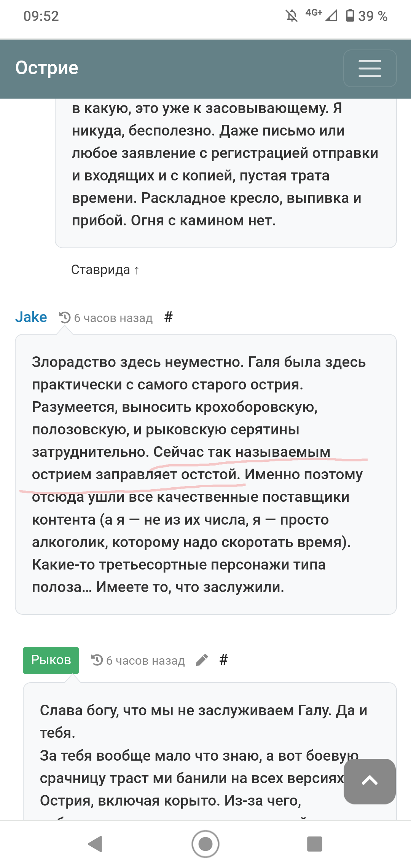The width and height of the screenshot is (411, 868).
Task: Tap the Острие site title
Action: click(47, 68)
